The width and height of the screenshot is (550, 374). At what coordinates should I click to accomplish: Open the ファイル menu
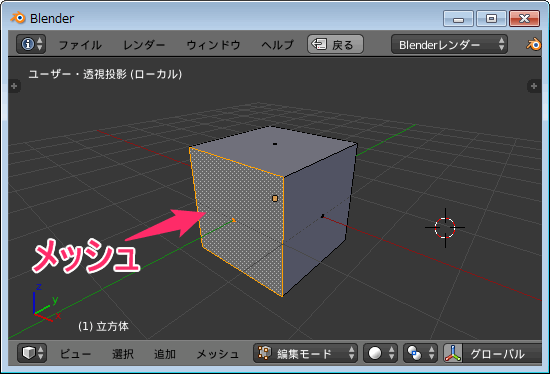click(80, 45)
